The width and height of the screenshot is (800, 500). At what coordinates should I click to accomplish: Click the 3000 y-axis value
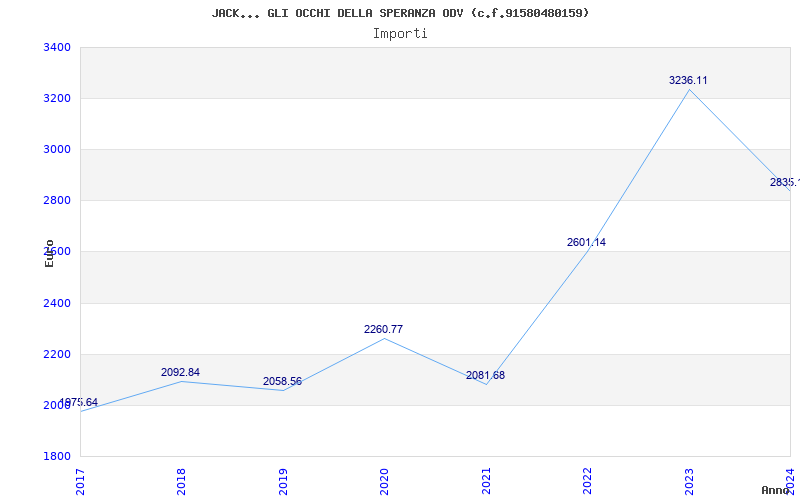pos(57,149)
